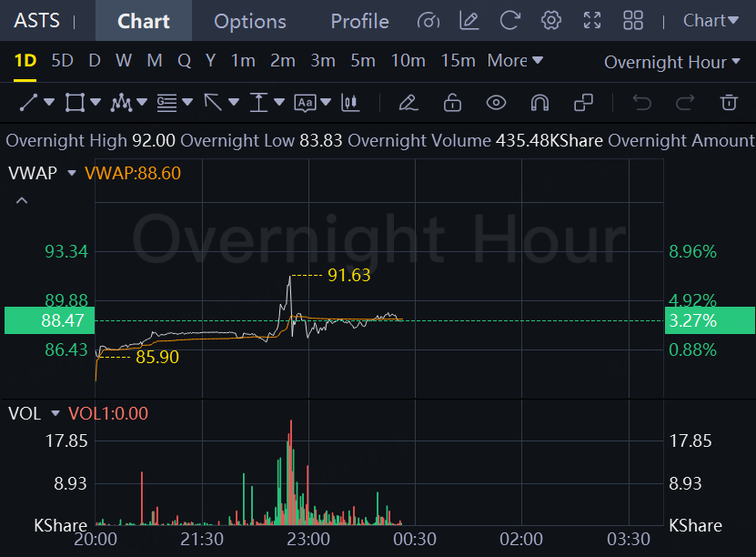Click the VWAP:88.60 value label
756x557 pixels.
coord(133,173)
